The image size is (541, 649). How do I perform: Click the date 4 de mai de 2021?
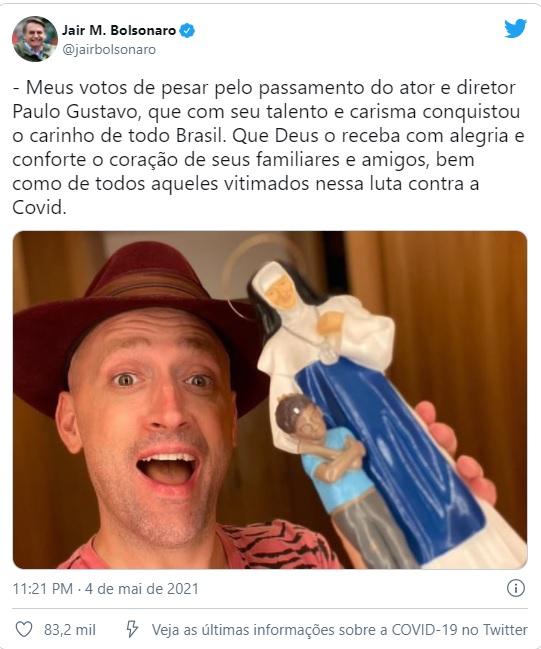142,589
